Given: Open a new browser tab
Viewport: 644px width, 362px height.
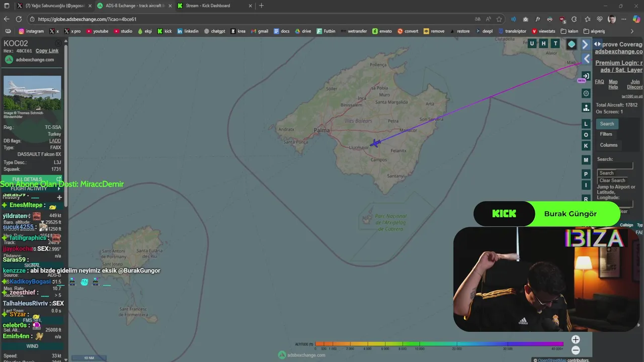Looking at the screenshot, I should click(261, 6).
